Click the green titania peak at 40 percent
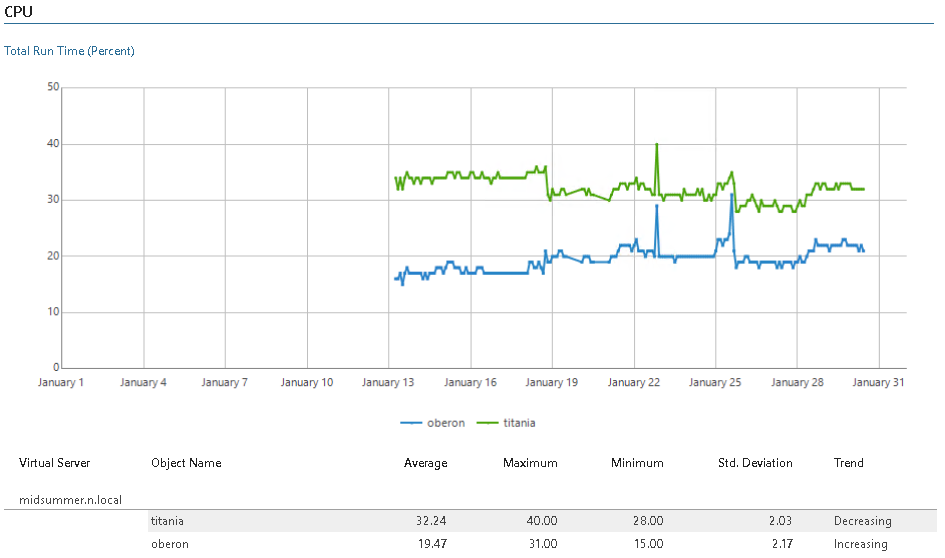 tap(656, 145)
